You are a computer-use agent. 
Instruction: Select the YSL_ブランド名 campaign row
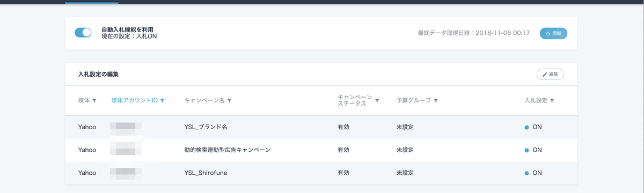coord(321,127)
